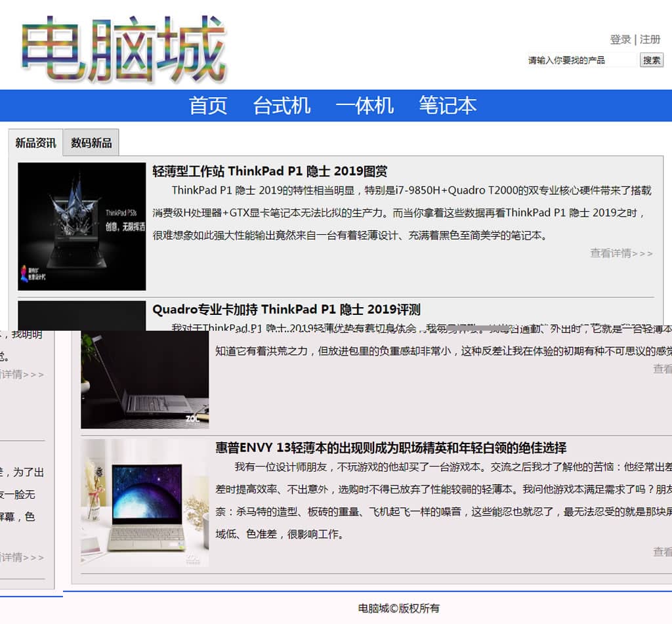The image size is (672, 624).
Task: Switch to the 数码新品 tab
Action: (x=91, y=143)
